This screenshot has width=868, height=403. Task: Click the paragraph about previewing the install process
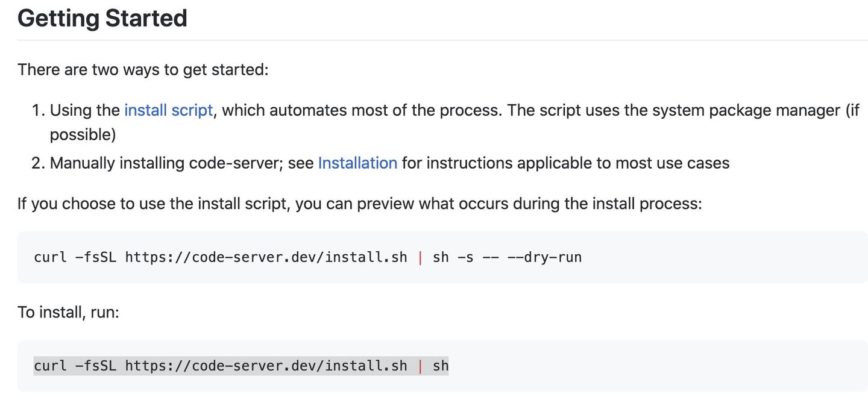(x=359, y=202)
